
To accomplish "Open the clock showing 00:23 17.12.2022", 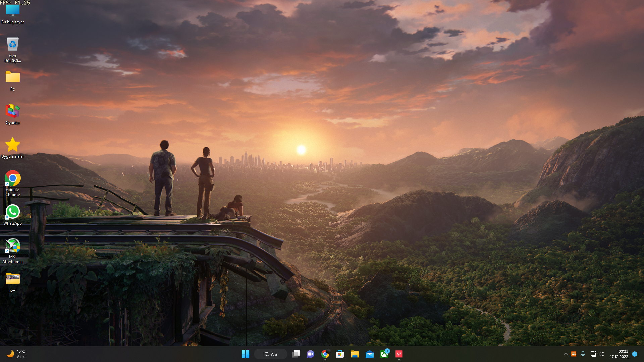I will 619,354.
